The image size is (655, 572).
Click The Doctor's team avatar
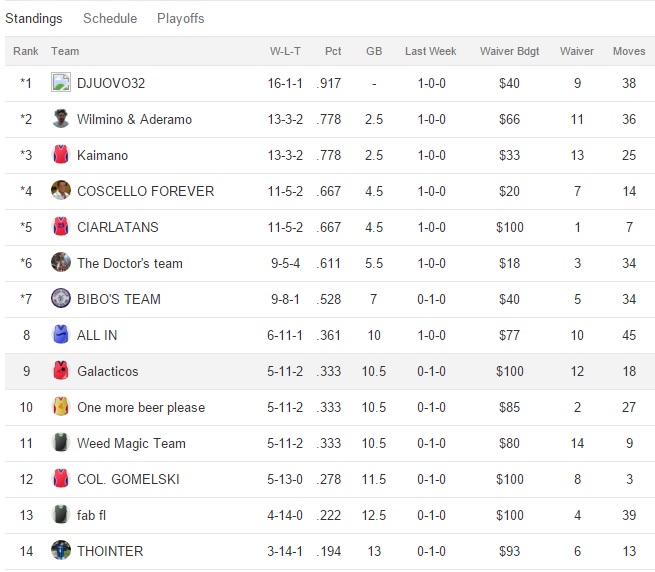(61, 263)
